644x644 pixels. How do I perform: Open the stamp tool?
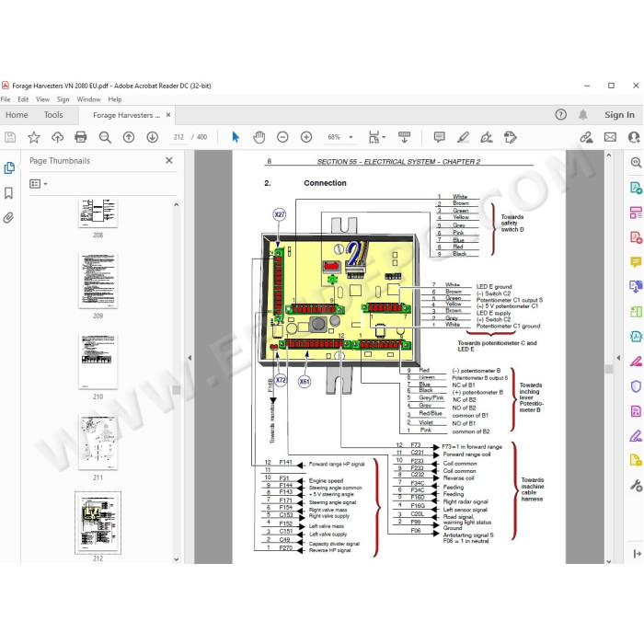(510, 137)
